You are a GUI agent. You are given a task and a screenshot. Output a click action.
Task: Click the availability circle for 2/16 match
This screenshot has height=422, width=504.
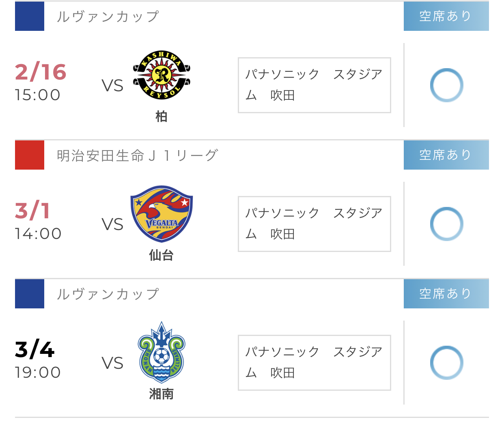tap(446, 85)
